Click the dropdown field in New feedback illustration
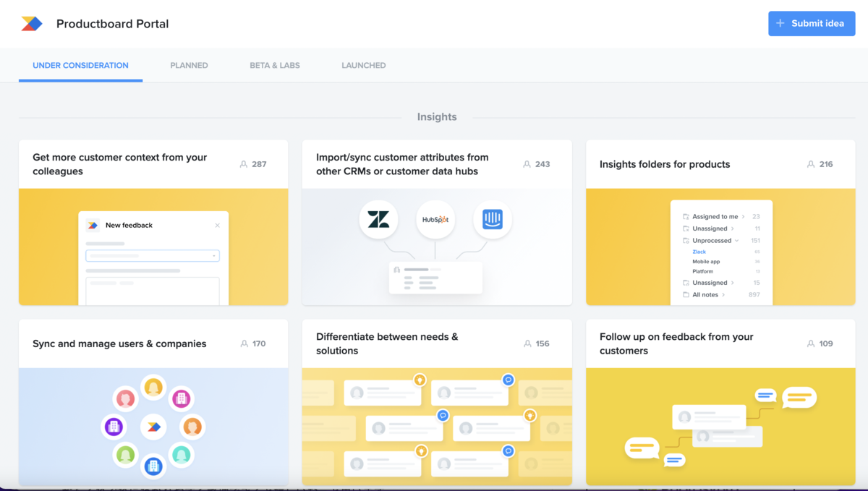This screenshot has height=491, width=868. (x=153, y=255)
